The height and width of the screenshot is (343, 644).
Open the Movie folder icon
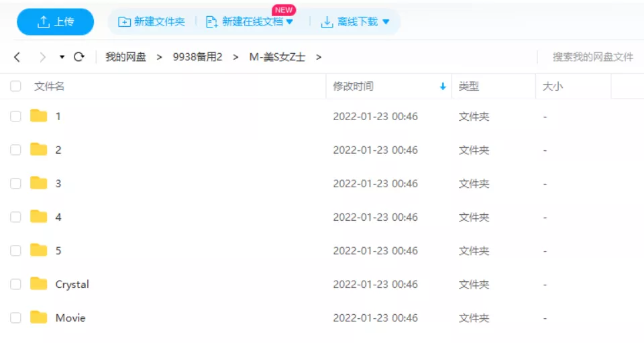point(39,317)
